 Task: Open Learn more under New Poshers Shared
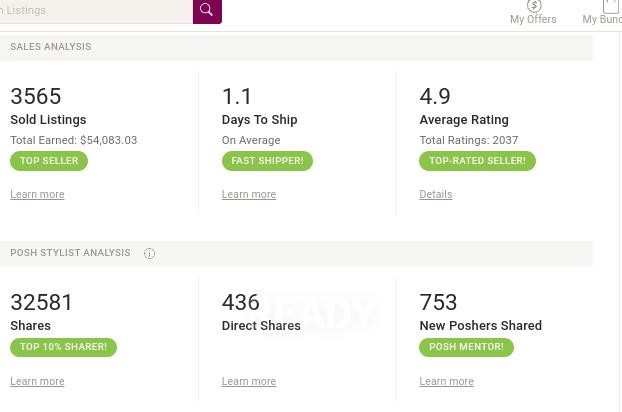[x=446, y=382]
